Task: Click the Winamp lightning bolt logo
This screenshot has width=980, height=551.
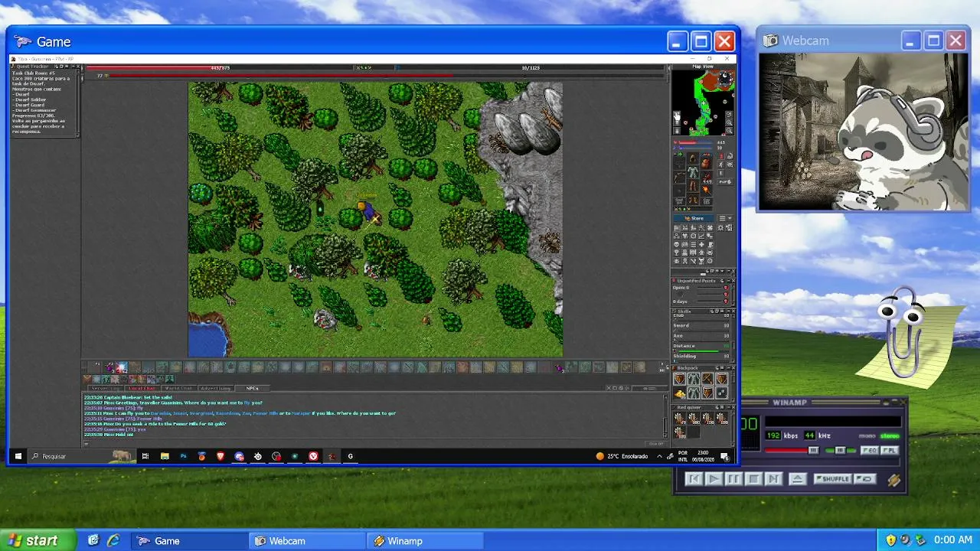Action: (x=893, y=480)
